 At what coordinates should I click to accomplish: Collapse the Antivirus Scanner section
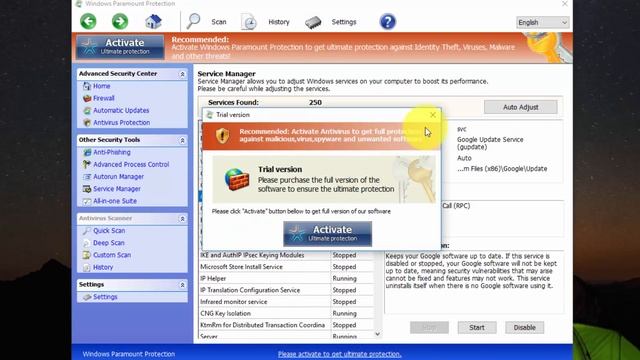[182, 219]
